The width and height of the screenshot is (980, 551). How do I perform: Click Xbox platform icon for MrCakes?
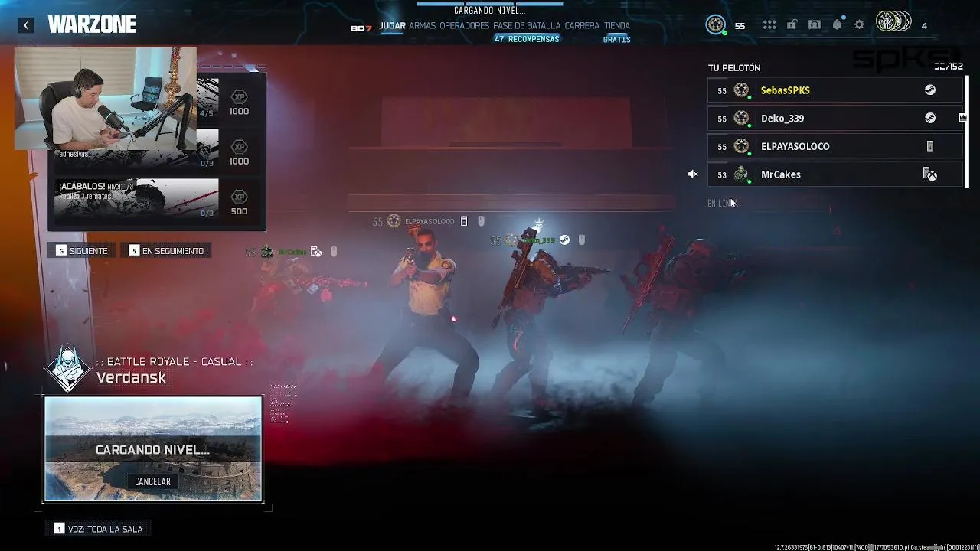(x=930, y=174)
